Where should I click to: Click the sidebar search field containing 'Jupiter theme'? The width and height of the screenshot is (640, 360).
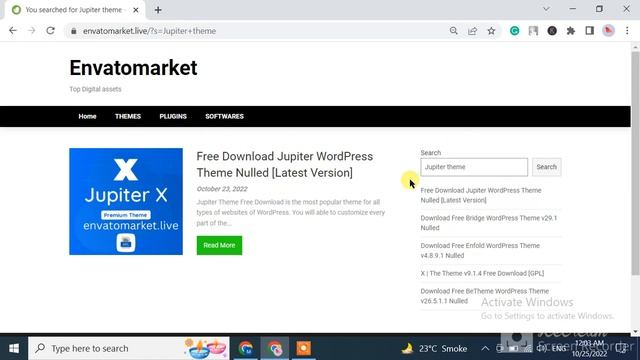[474, 167]
